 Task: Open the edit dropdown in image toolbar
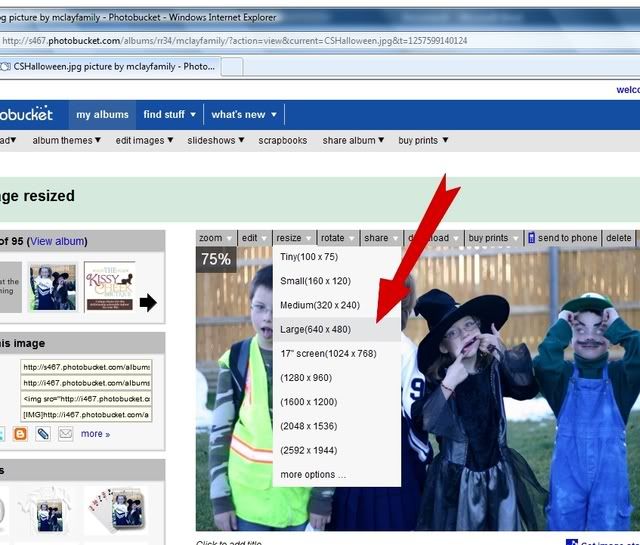254,238
